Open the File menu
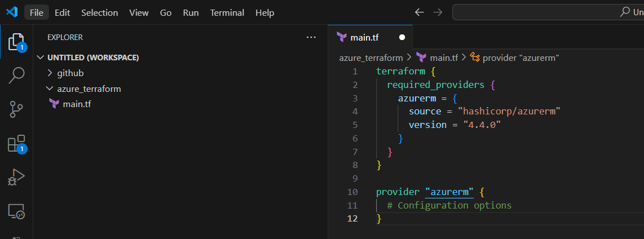Viewport: 644px width, 239px height. (37, 13)
